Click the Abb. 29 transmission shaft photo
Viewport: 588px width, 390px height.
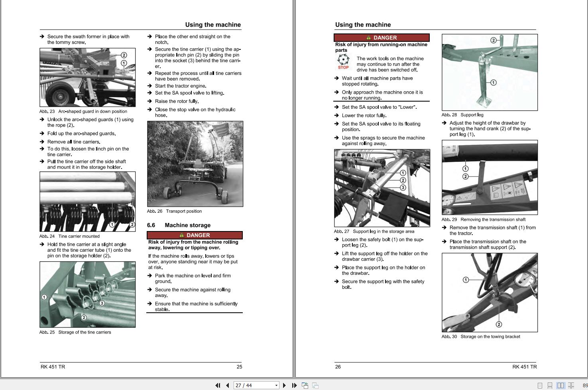(x=490, y=177)
